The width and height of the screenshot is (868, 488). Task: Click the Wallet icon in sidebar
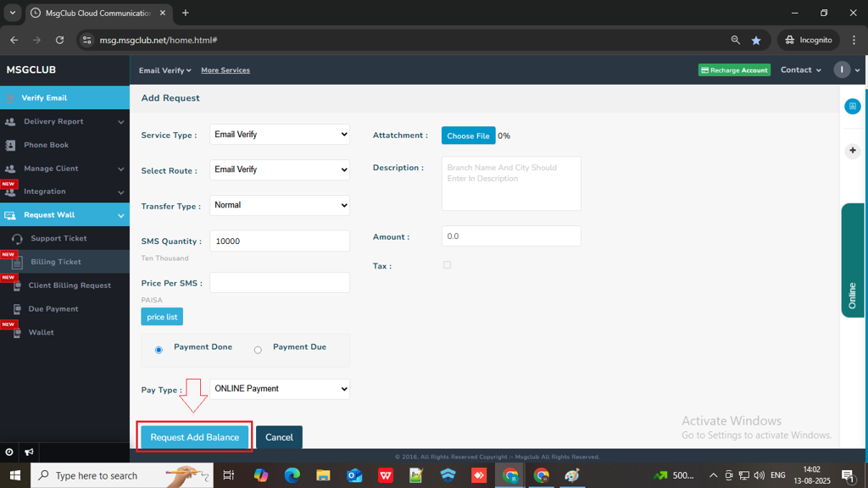click(x=17, y=332)
